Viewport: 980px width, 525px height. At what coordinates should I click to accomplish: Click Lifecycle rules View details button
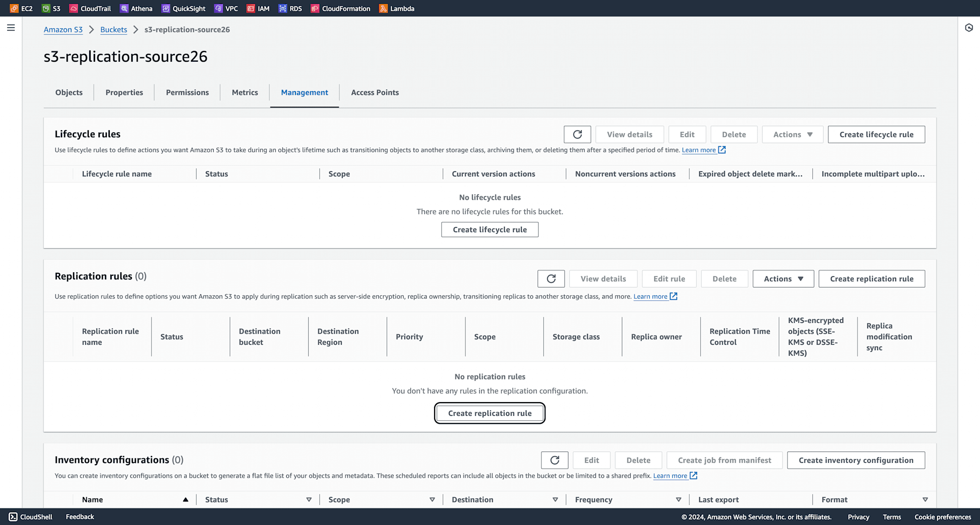click(x=630, y=134)
